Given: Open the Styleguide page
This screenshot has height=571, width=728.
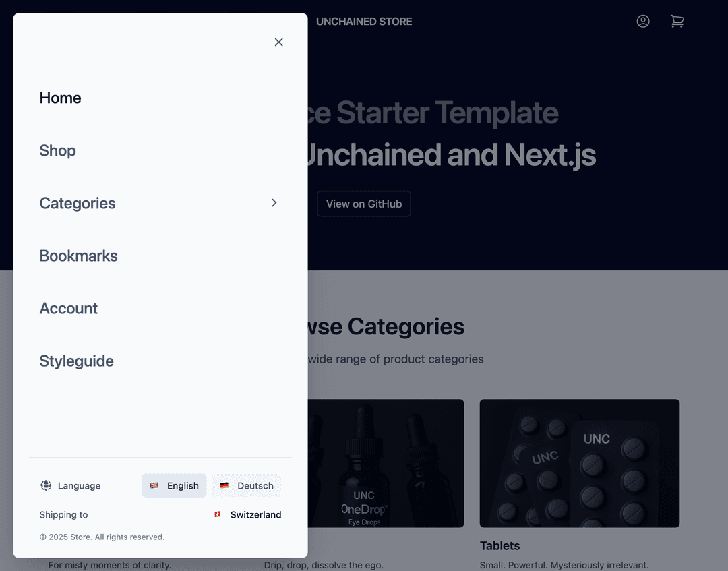Looking at the screenshot, I should pos(76,361).
